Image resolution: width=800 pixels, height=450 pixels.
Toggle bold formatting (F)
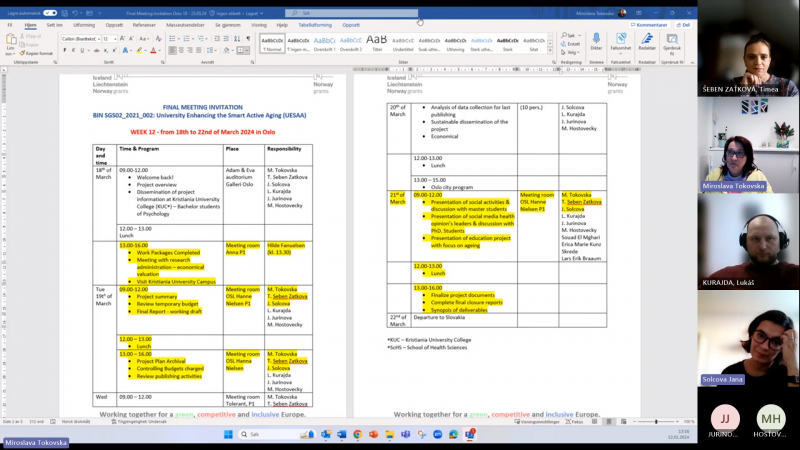click(x=65, y=51)
